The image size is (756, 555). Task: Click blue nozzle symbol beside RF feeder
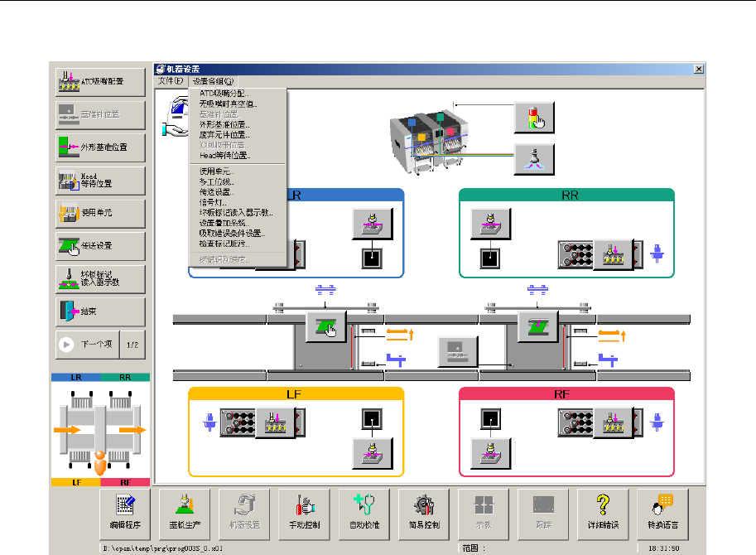[657, 422]
